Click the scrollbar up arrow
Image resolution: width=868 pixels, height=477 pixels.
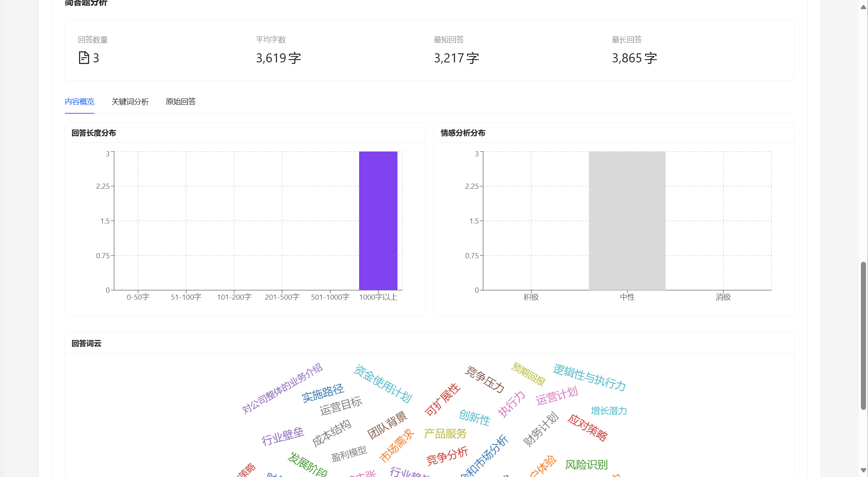tap(863, 7)
